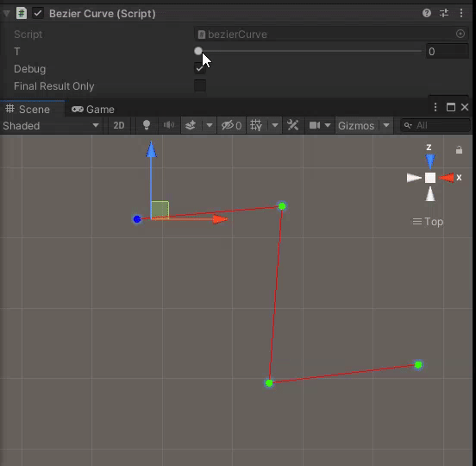Expand the Gizmos dropdown arrow
Image resolution: width=476 pixels, height=466 pixels.
(x=386, y=125)
